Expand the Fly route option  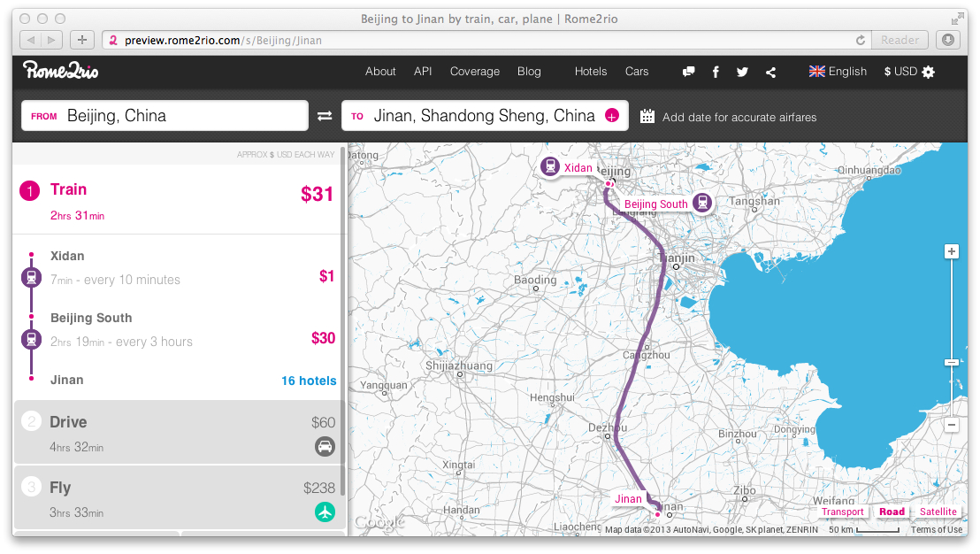click(x=179, y=497)
